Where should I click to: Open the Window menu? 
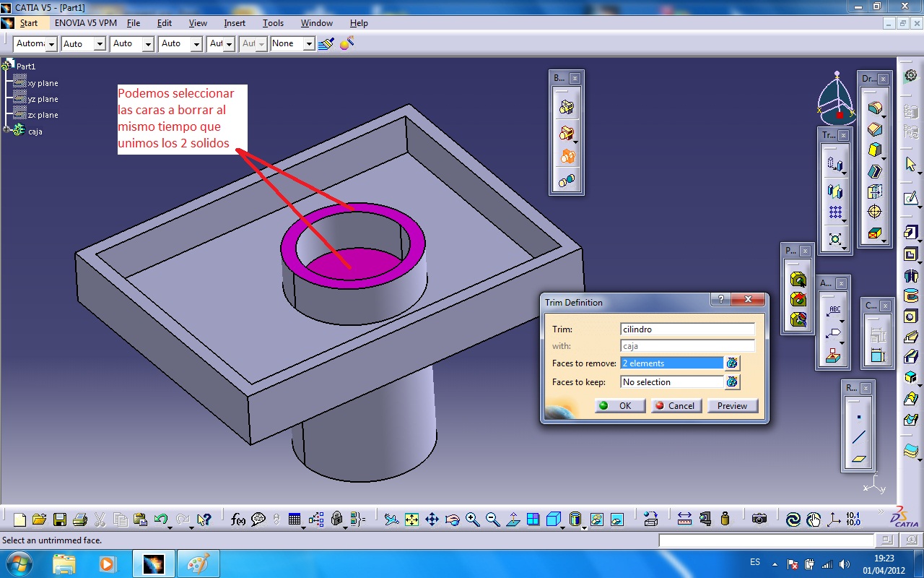(317, 23)
